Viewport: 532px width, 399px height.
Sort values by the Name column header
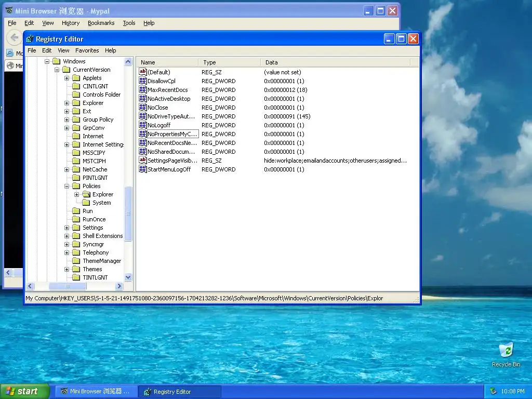pyautogui.click(x=168, y=62)
